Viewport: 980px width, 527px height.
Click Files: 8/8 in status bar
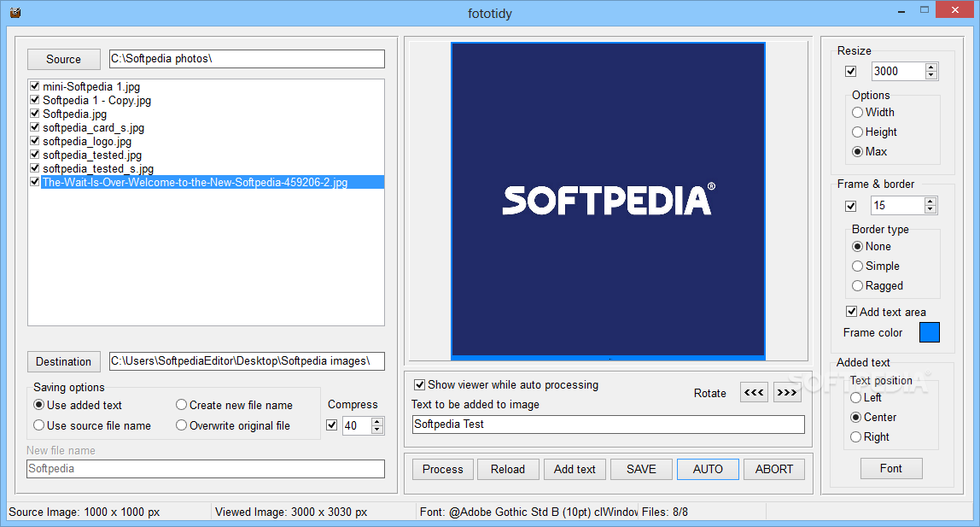tap(664, 512)
